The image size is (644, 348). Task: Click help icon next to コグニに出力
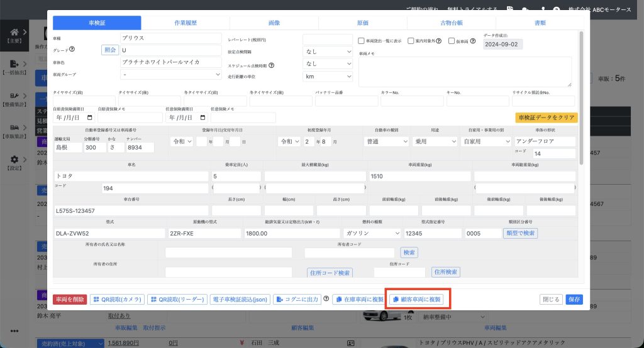pos(326,300)
